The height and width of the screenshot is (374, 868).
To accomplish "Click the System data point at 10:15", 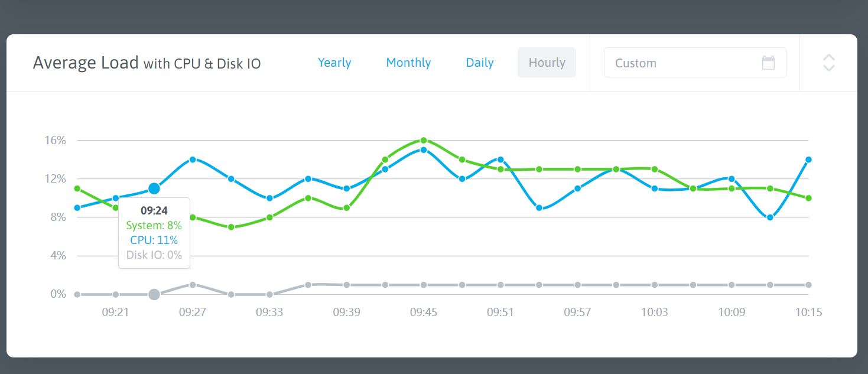I will click(808, 198).
